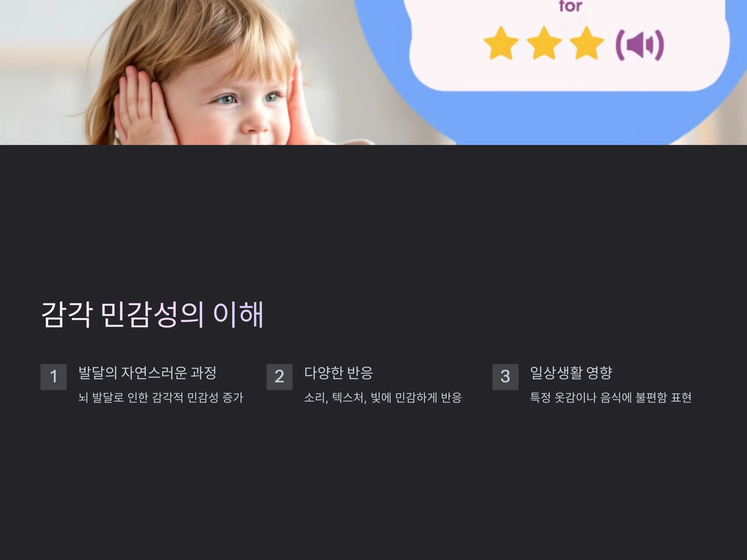
Task: Select heading 다양한 반응
Action: [338, 373]
